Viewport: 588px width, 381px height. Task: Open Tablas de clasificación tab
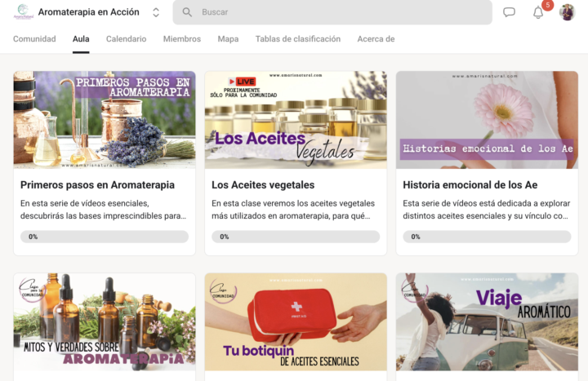[298, 39]
